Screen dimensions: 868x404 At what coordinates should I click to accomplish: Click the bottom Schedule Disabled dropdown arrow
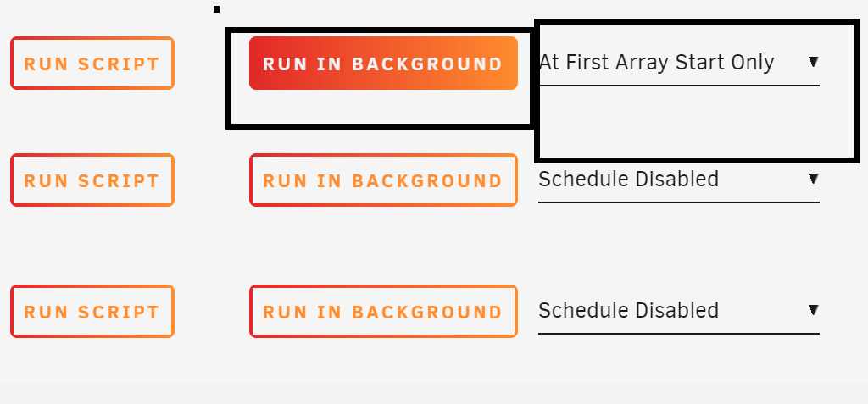point(813,309)
